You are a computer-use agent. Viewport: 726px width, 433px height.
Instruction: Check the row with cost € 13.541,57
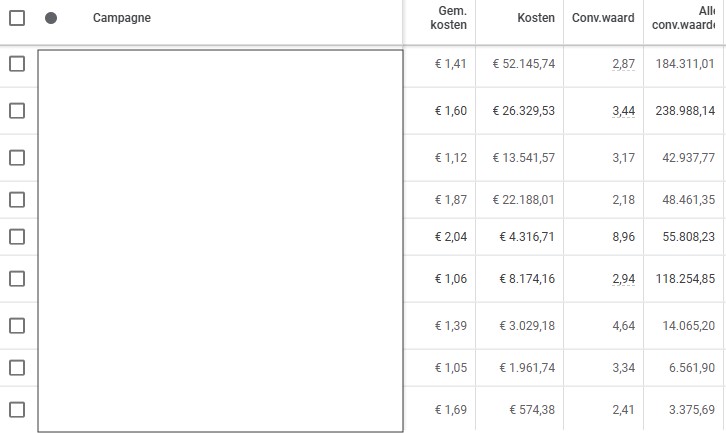(17, 157)
